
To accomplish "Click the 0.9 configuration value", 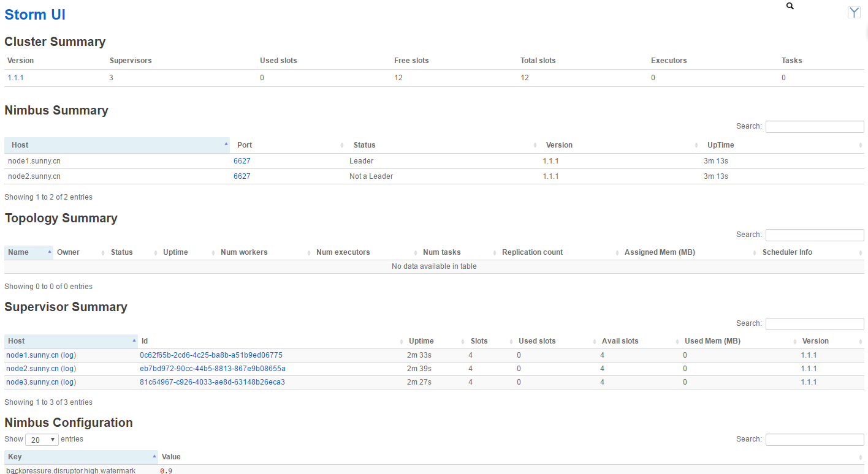I will coord(166,471).
